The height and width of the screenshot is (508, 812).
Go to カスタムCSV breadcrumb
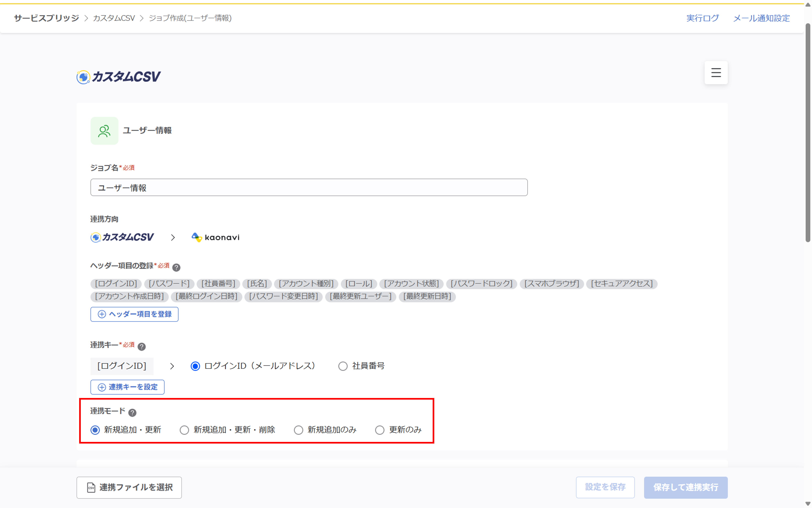[114, 18]
